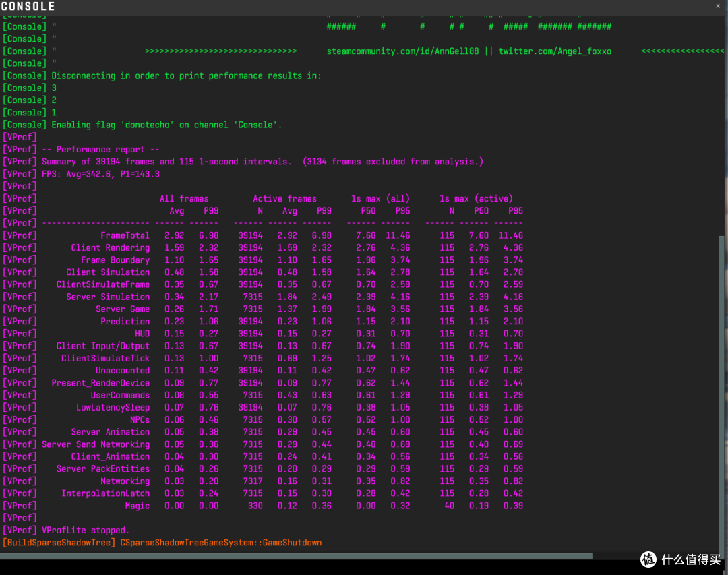
Task: Click the HUD row label
Action: [142, 334]
